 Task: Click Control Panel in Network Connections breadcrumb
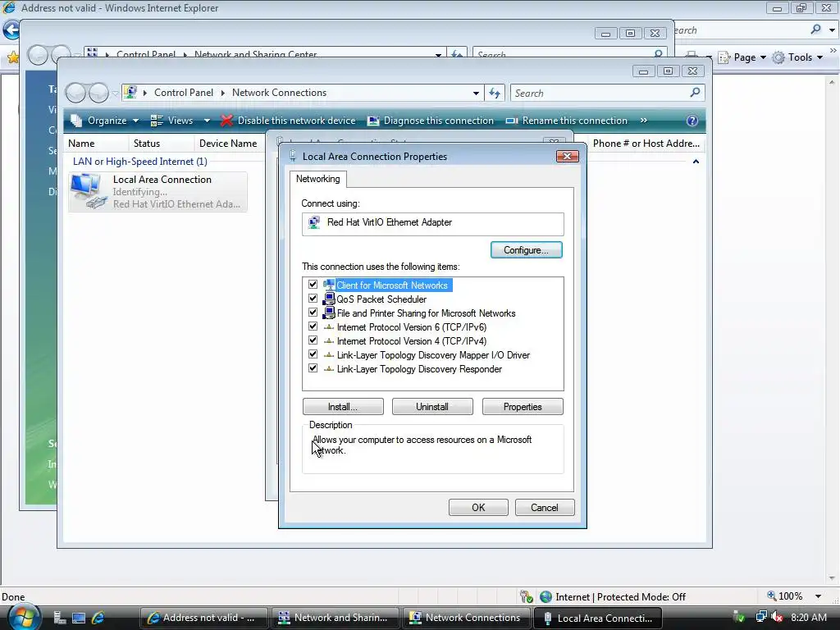tap(184, 93)
